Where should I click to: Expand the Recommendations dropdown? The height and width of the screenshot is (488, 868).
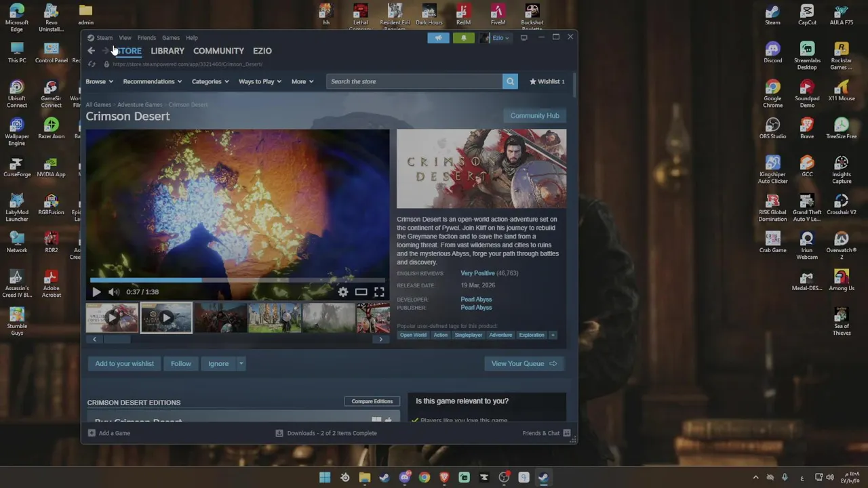[x=153, y=81]
